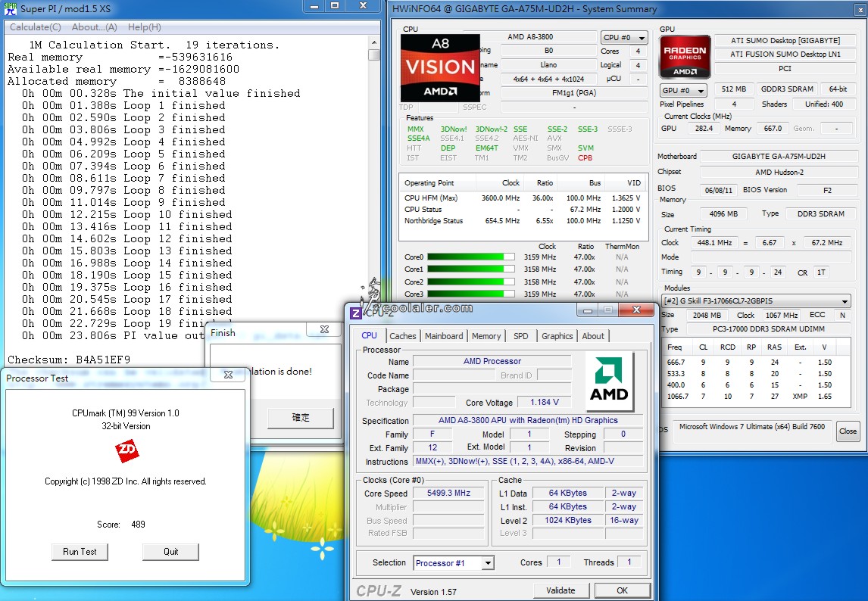Close the Finish dialog with its X

[x=325, y=329]
